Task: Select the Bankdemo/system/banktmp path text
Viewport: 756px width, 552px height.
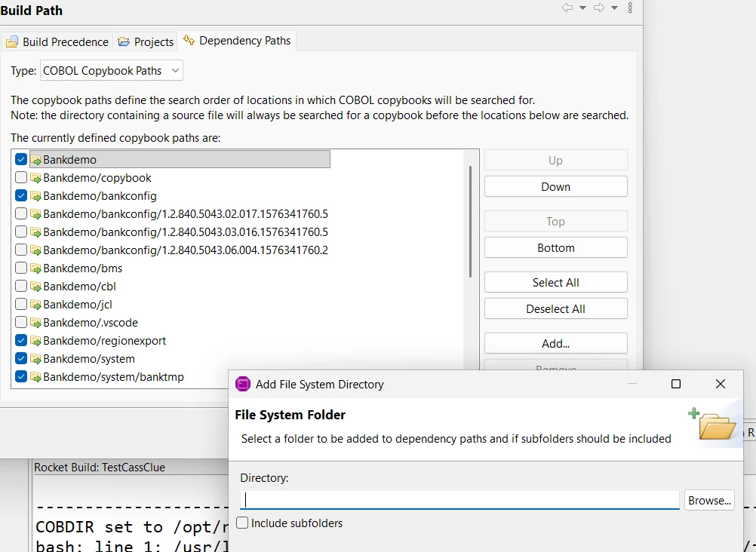Action: coord(114,377)
